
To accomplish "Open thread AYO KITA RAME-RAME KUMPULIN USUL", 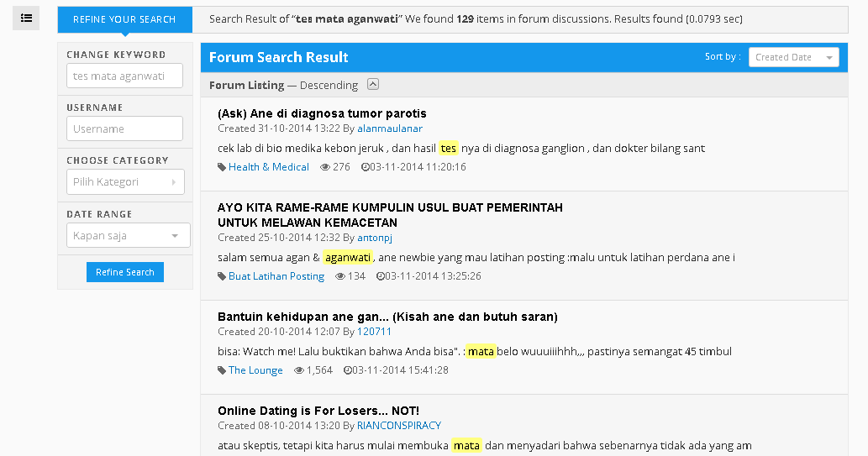I will [390, 215].
